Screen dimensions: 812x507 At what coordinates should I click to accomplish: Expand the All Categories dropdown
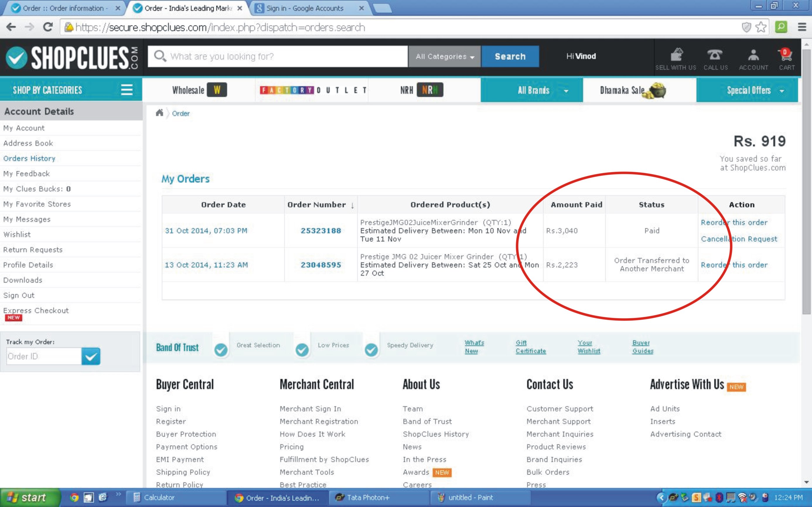445,56
